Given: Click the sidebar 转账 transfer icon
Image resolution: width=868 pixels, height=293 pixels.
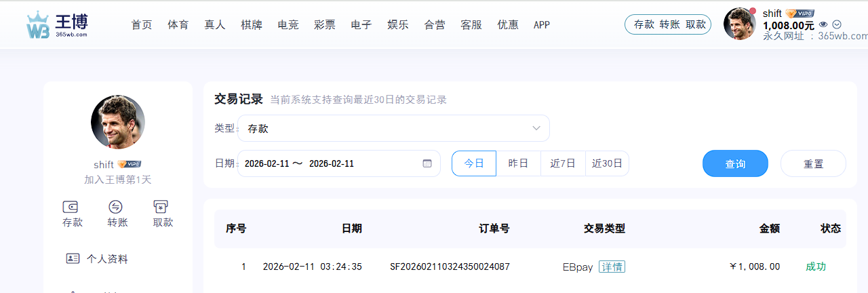Looking at the screenshot, I should click(116, 207).
